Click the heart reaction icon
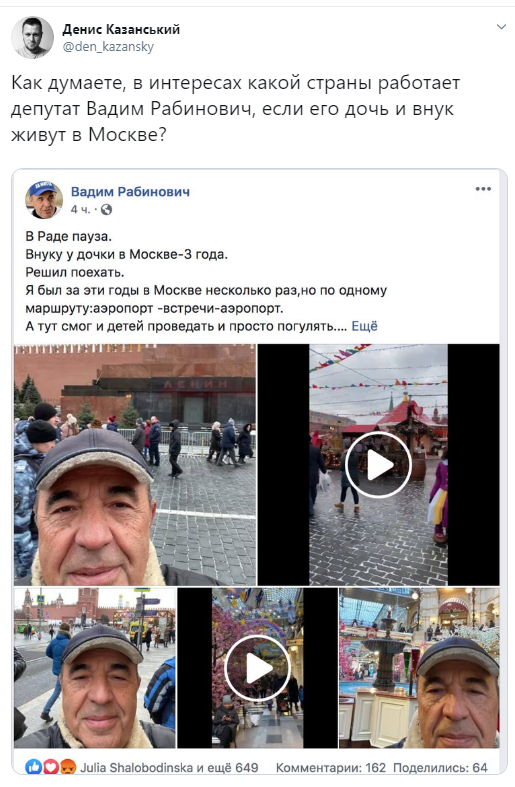The image size is (515, 787). pos(51,767)
